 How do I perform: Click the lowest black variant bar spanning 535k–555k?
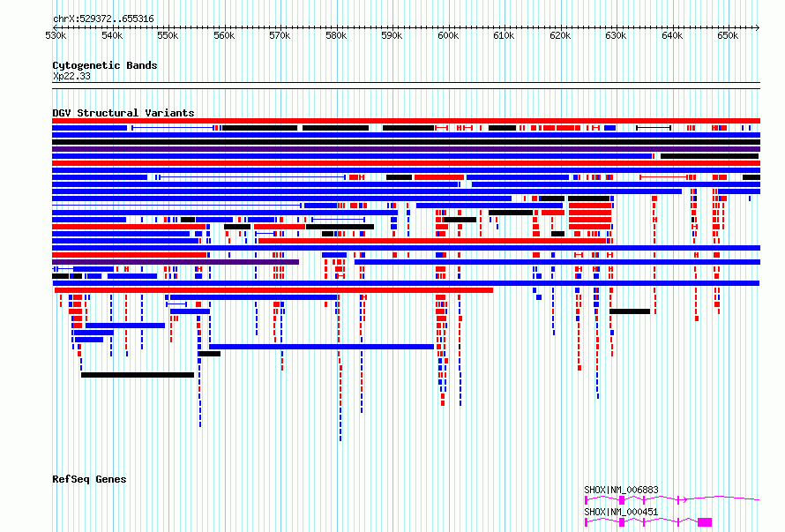coord(138,375)
